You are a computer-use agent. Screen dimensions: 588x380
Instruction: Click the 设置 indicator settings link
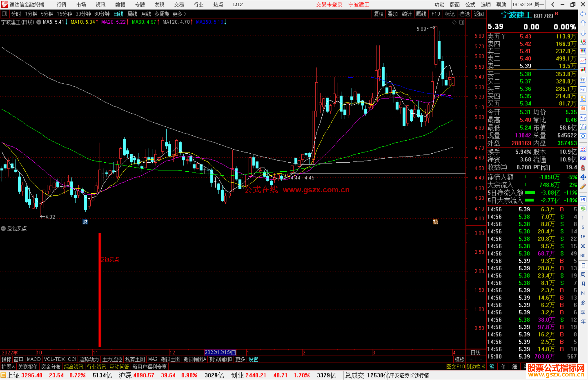(x=253, y=359)
